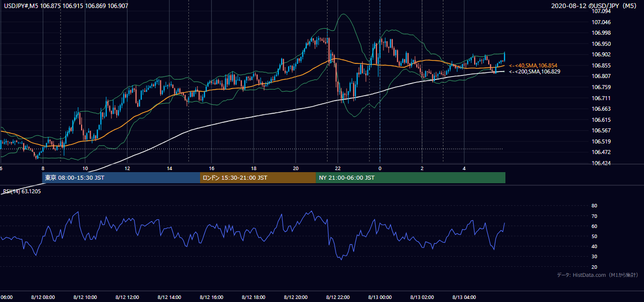Click the 106.711 price level label
This screenshot has width=644, height=302.
tap(601, 98)
